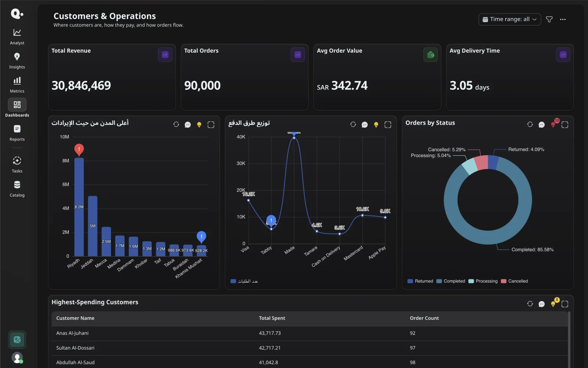Expand the payment methods chart fullscreen
588x368 pixels.
coord(388,125)
